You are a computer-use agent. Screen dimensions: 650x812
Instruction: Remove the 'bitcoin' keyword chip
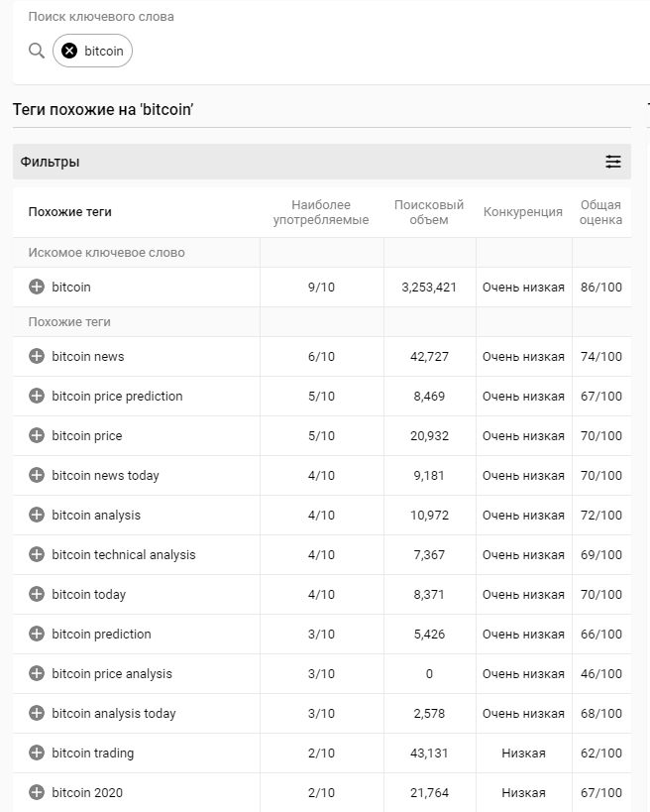[69, 51]
